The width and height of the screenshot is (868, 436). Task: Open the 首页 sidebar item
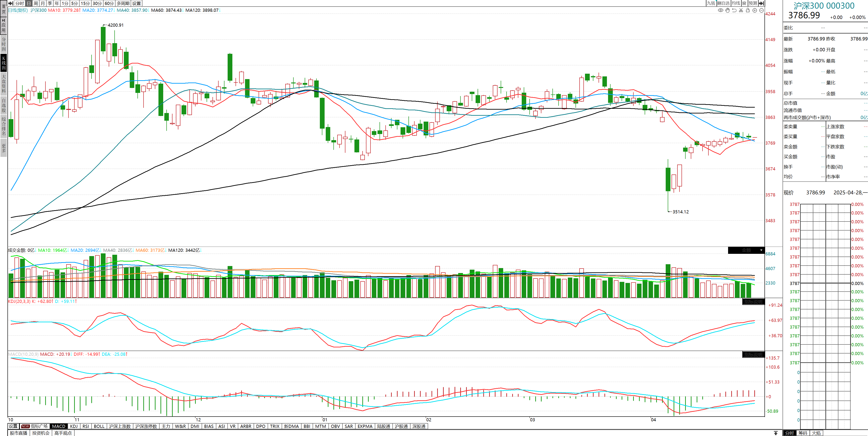pyautogui.click(x=3, y=9)
